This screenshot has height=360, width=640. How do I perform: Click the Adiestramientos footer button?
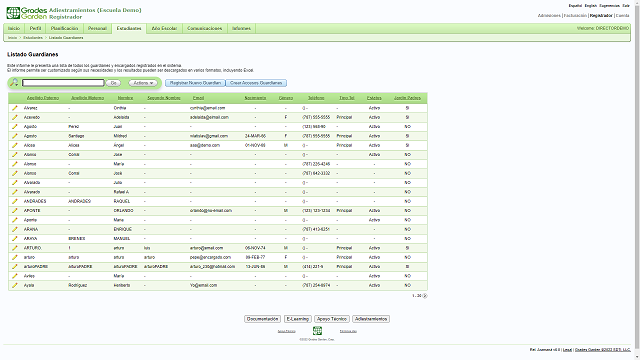click(x=371, y=319)
